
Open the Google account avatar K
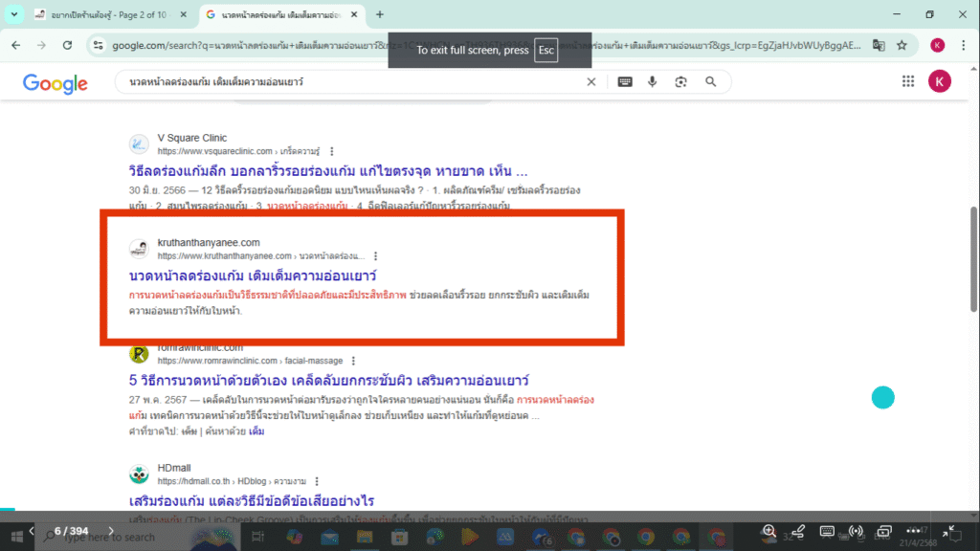pyautogui.click(x=940, y=81)
